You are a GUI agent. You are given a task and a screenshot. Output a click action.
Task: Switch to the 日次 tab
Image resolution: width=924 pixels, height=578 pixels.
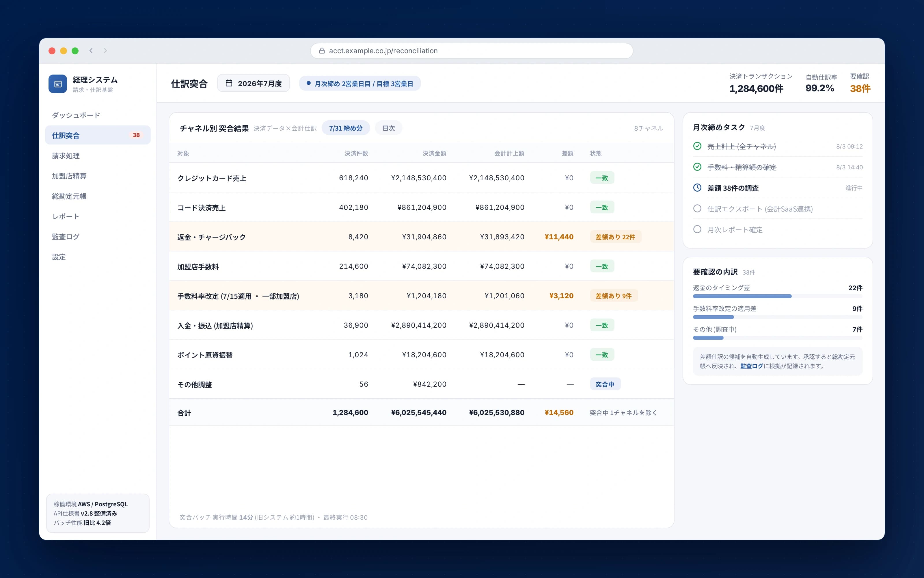[388, 128]
